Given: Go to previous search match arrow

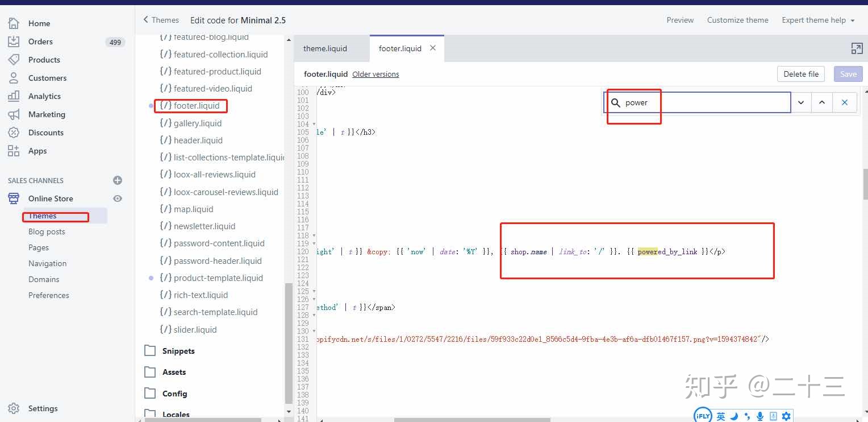Looking at the screenshot, I should (822, 103).
